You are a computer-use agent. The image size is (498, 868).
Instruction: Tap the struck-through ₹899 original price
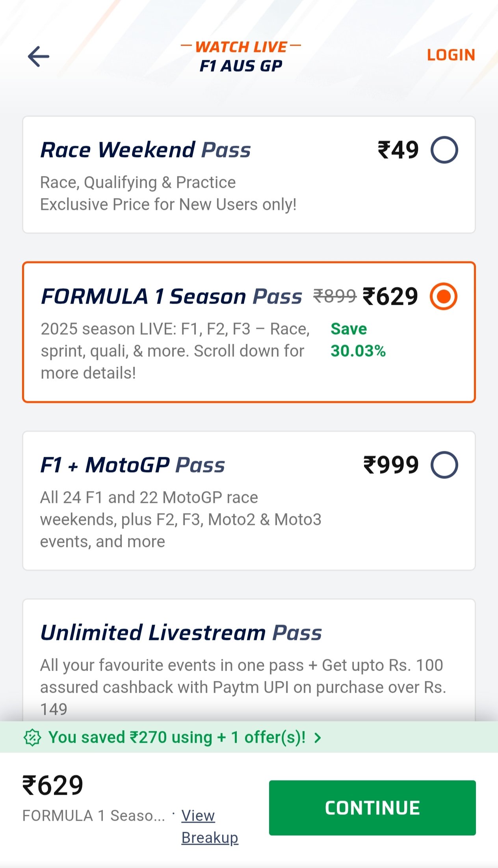(x=334, y=296)
